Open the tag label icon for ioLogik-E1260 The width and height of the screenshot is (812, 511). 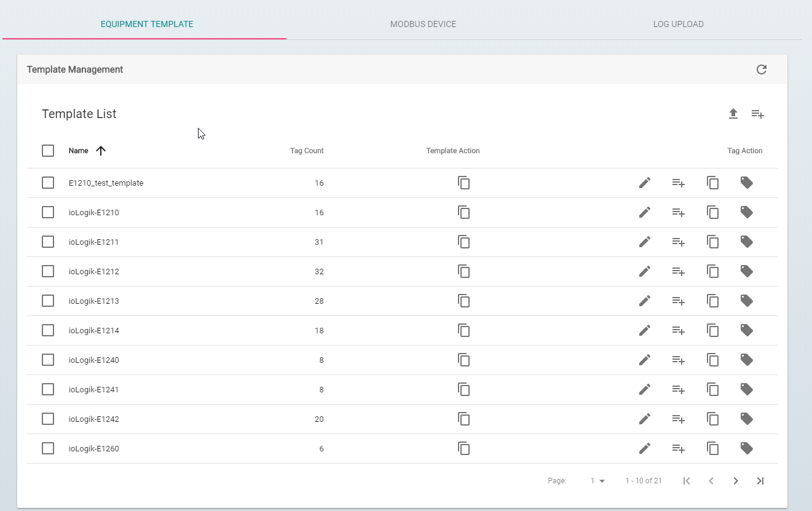point(747,448)
